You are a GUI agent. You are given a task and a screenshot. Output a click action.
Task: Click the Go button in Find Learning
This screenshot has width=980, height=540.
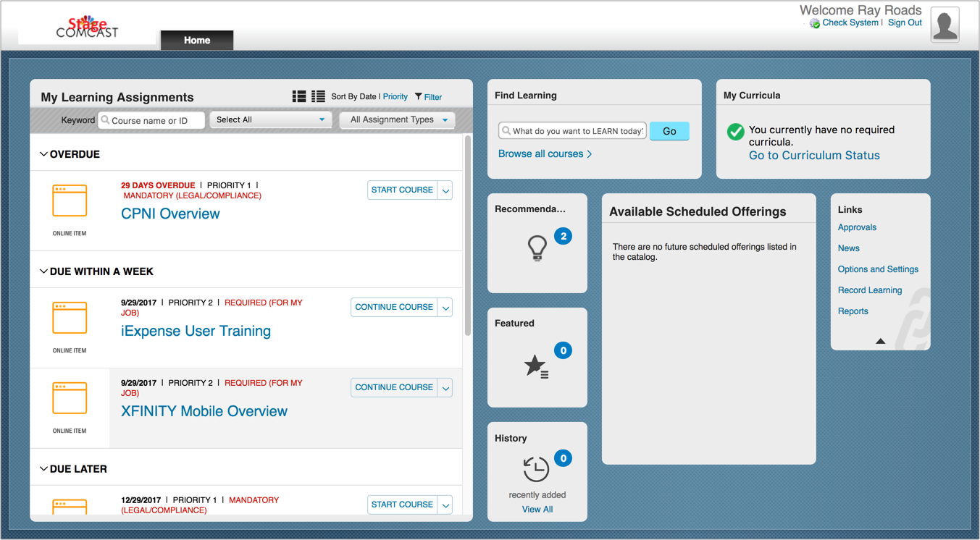669,131
